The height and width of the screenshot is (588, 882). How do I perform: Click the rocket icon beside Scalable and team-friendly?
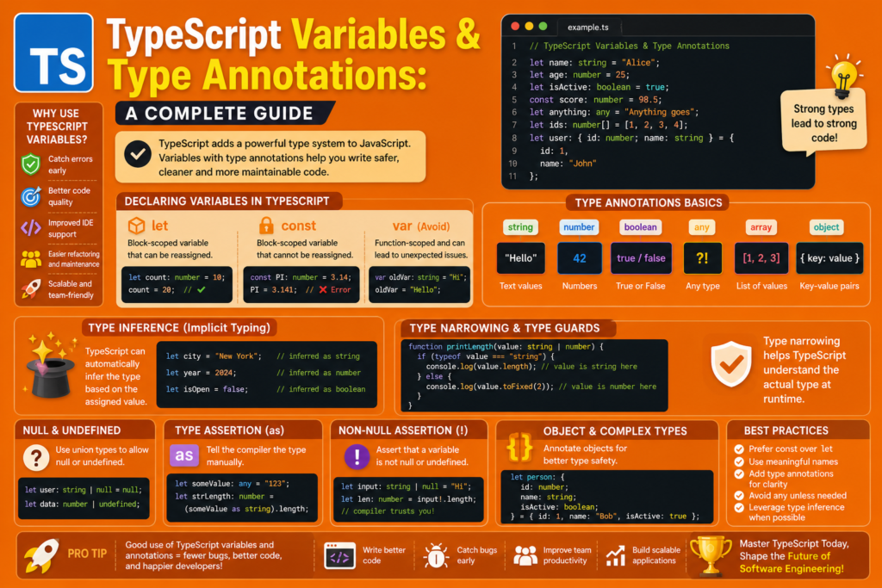31,289
